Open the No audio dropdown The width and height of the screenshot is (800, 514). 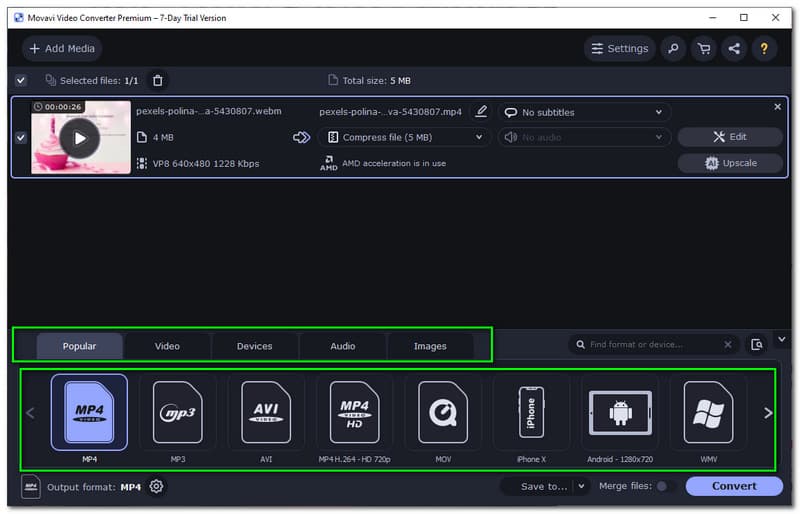coord(584,137)
